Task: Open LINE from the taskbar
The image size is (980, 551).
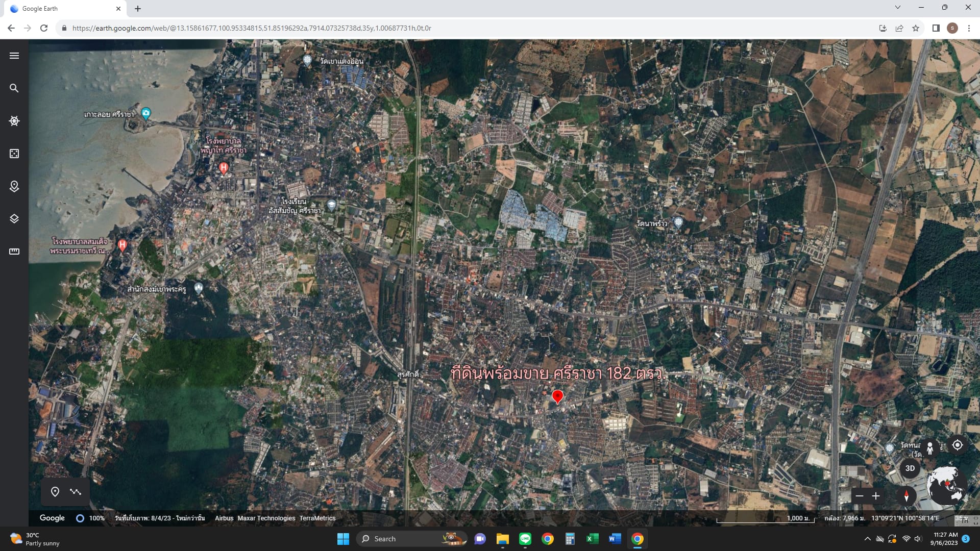Action: [525, 539]
